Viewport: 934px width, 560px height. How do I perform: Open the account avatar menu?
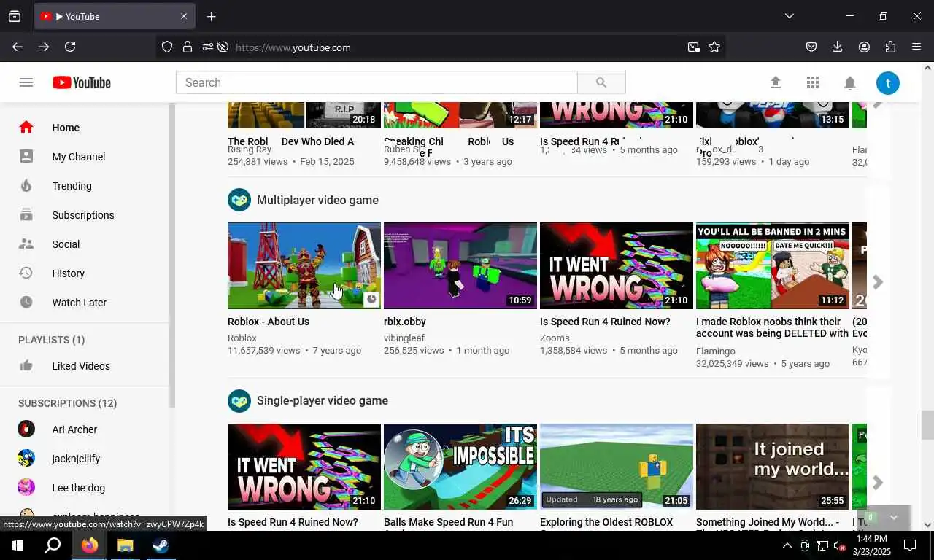click(x=888, y=82)
